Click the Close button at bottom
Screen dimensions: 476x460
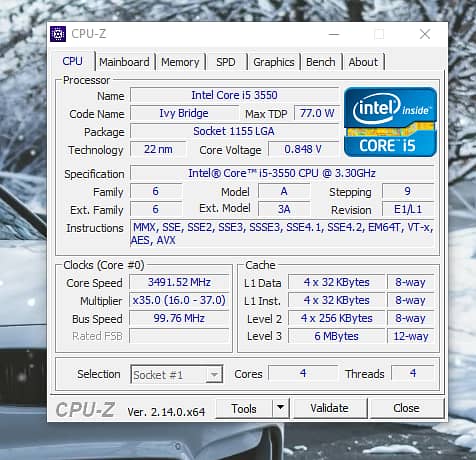(406, 408)
